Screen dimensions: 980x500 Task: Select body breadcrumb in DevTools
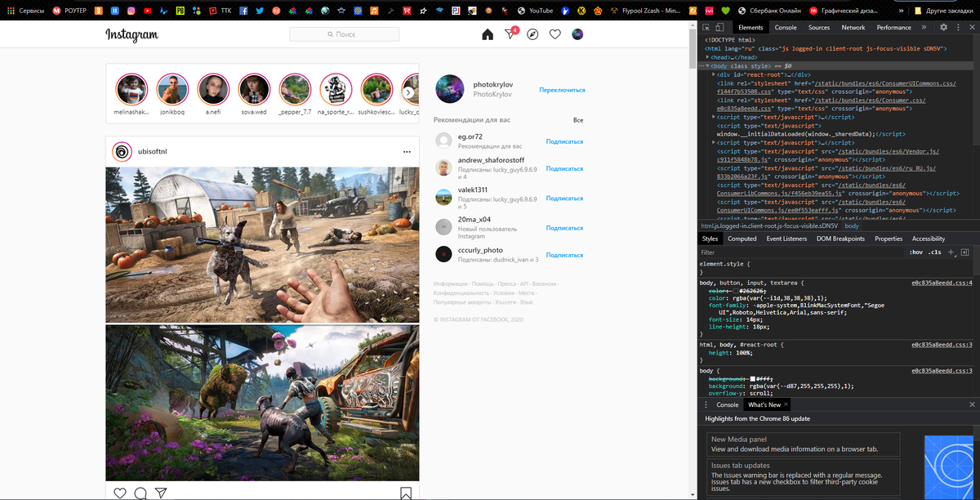tap(852, 225)
